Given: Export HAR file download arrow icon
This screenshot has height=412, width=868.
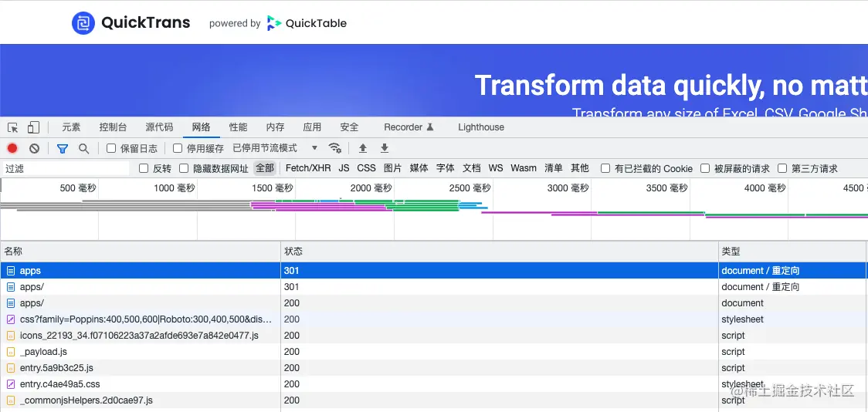Looking at the screenshot, I should click(384, 147).
